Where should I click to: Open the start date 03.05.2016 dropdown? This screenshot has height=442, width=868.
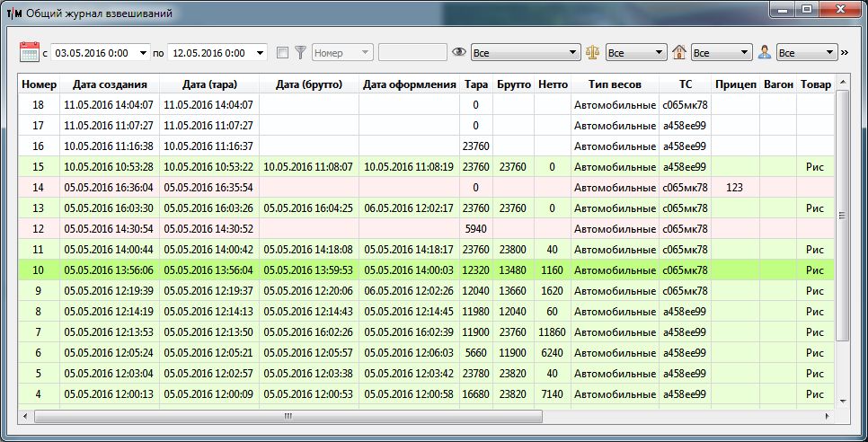click(x=143, y=53)
